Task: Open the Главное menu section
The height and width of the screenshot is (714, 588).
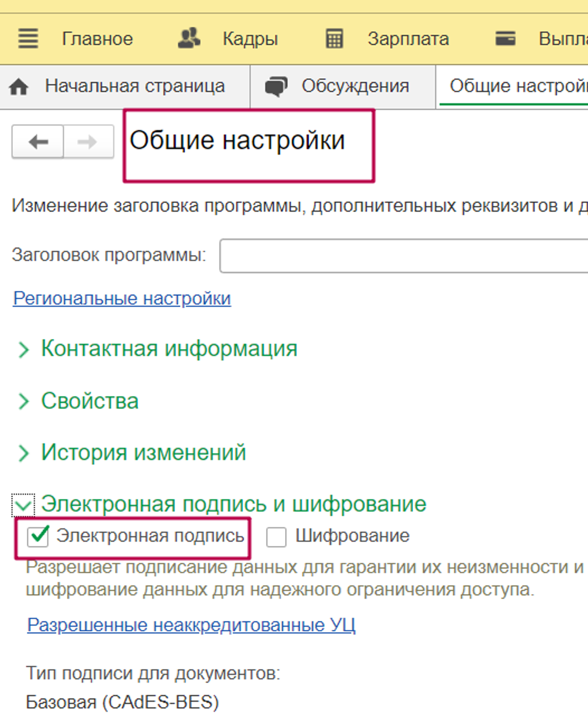Action: tap(97, 39)
